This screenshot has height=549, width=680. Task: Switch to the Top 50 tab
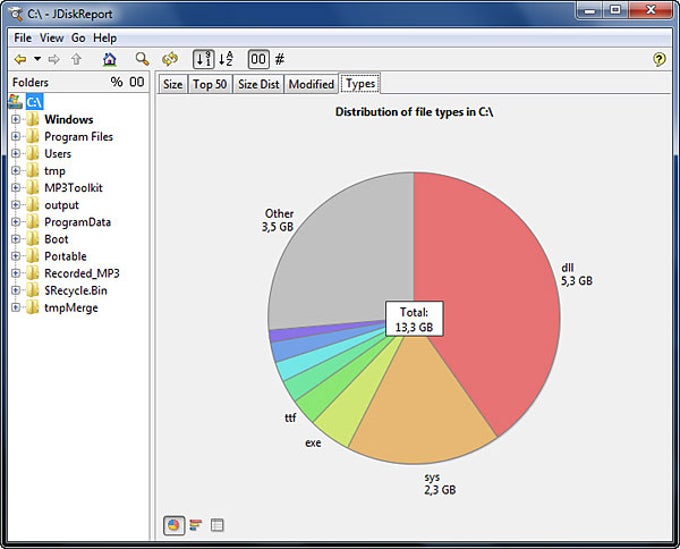[x=210, y=84]
